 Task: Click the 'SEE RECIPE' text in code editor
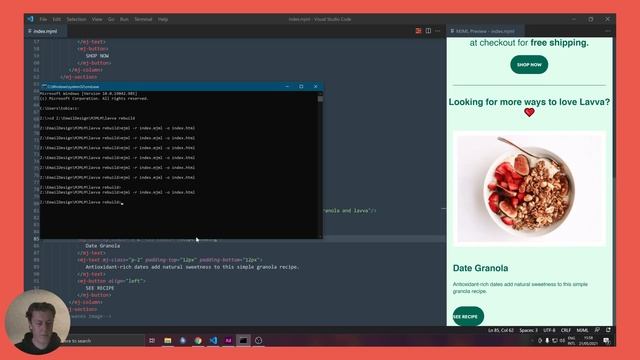(x=100, y=288)
